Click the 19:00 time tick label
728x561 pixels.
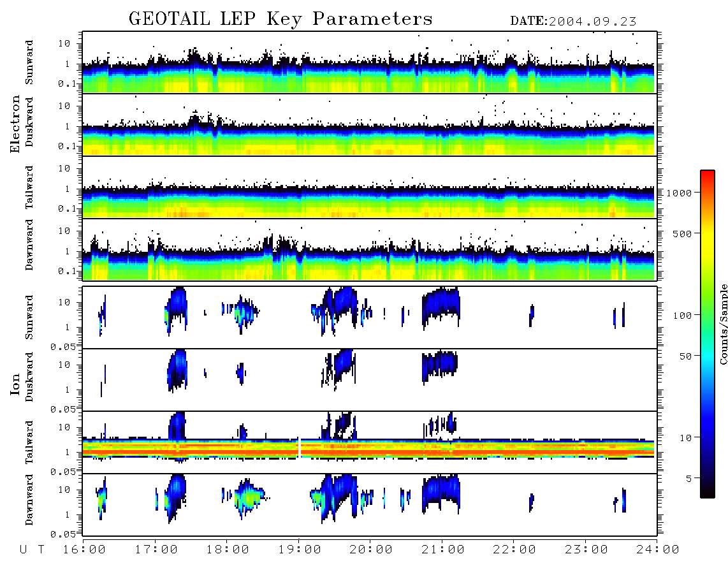(x=299, y=550)
